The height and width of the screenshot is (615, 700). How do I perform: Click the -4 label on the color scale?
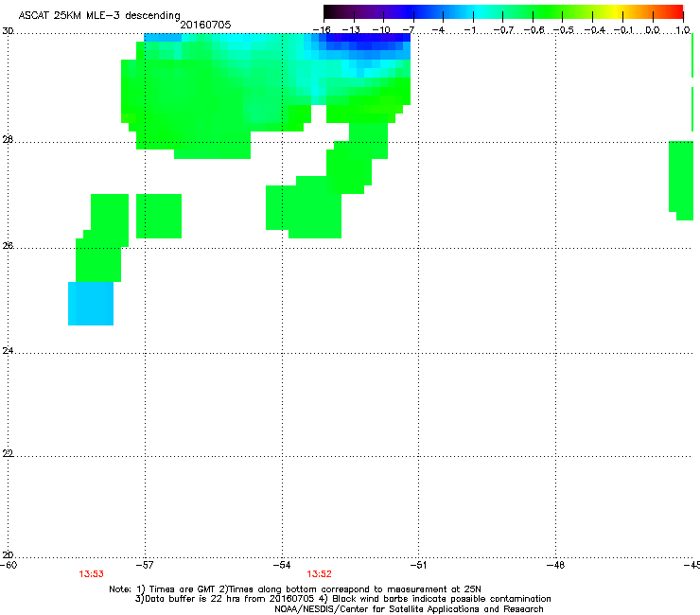(x=438, y=30)
